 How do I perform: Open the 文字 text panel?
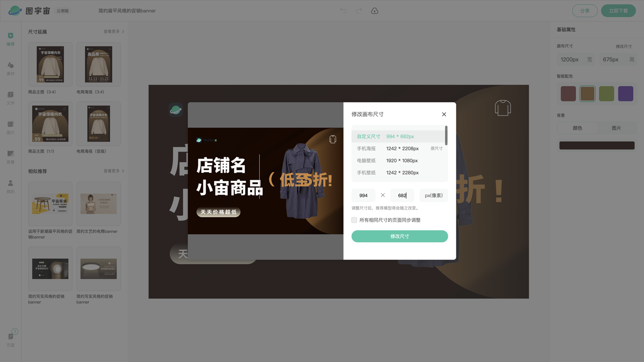pos(10,98)
